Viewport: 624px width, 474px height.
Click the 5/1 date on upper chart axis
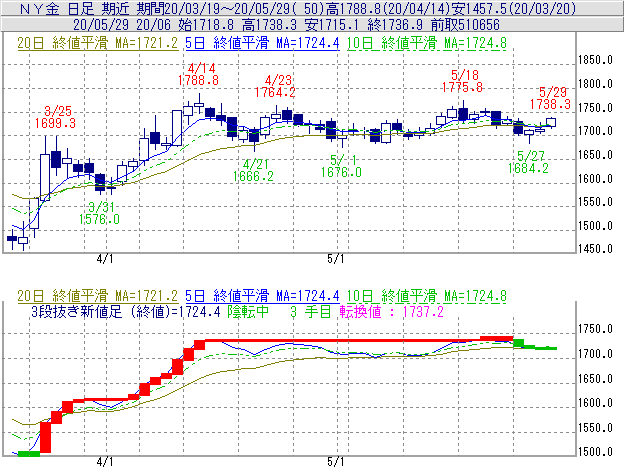click(336, 259)
